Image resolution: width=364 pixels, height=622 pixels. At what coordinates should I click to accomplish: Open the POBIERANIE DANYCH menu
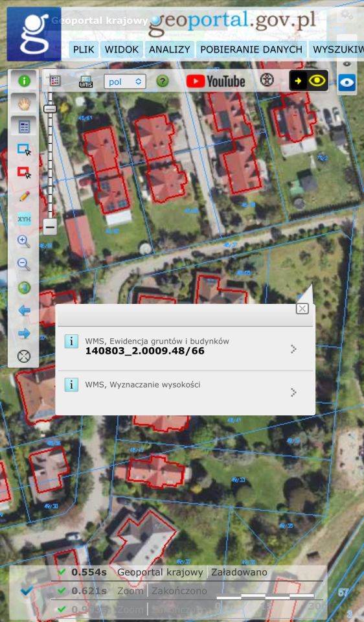point(251,50)
